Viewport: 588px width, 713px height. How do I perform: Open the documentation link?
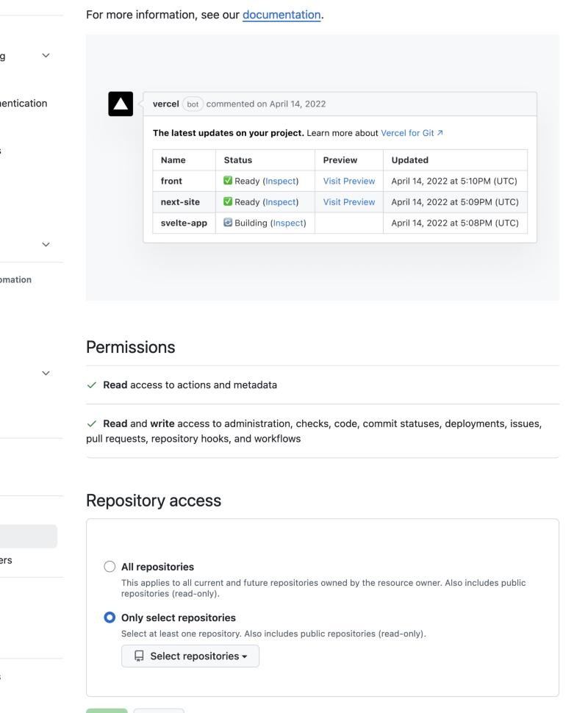coord(282,15)
